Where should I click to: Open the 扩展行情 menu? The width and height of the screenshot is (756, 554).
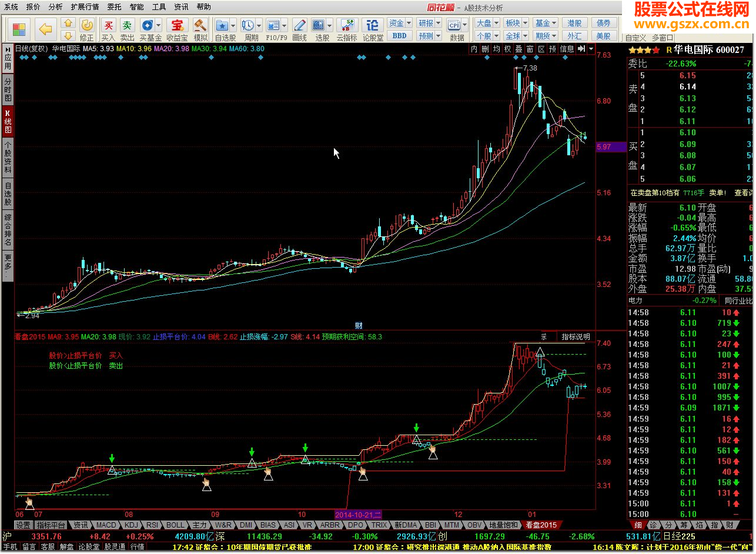tap(85, 7)
